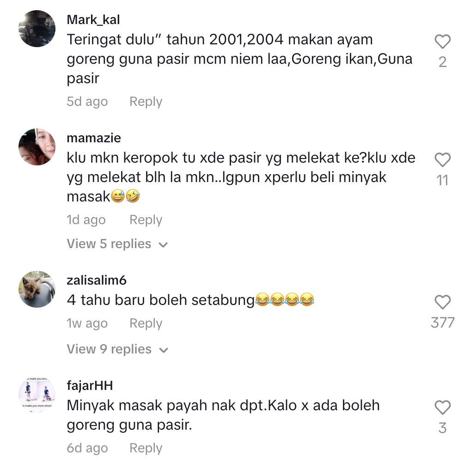Image resolution: width=476 pixels, height=462 pixels.
Task: Open zalisalim6 username link
Action: click(x=97, y=280)
